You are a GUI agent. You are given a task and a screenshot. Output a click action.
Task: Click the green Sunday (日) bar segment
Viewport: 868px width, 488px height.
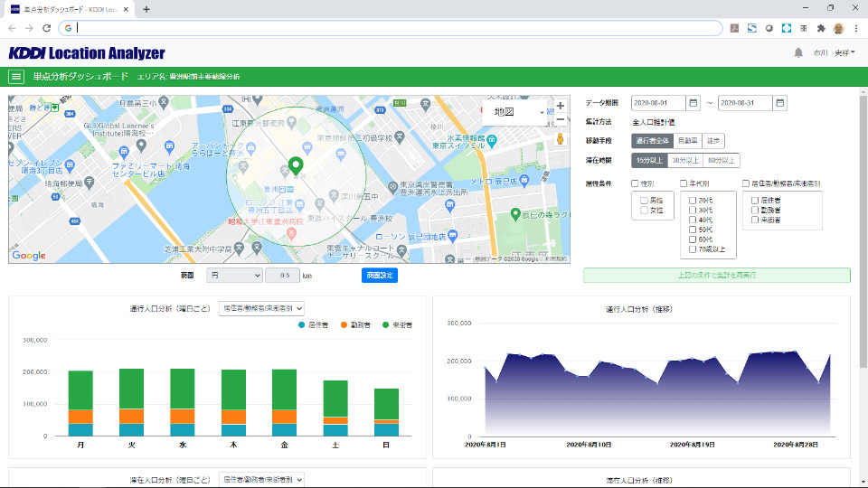(x=386, y=405)
